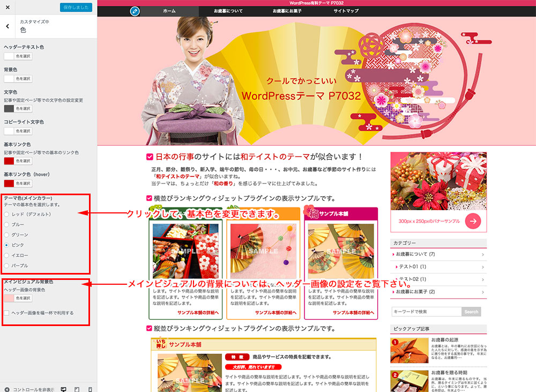This screenshot has width=536, height=392.
Task: Close the customizer with the X icon
Action: click(x=8, y=7)
